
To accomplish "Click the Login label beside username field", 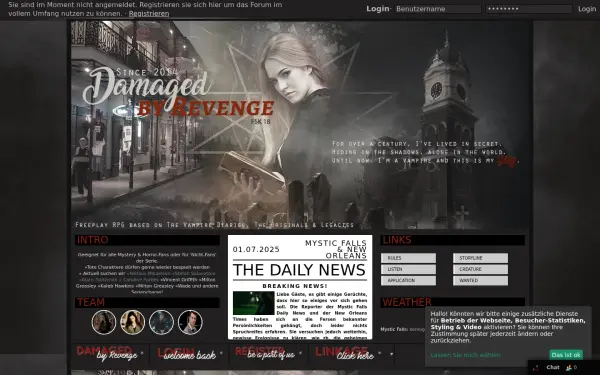I will [378, 9].
